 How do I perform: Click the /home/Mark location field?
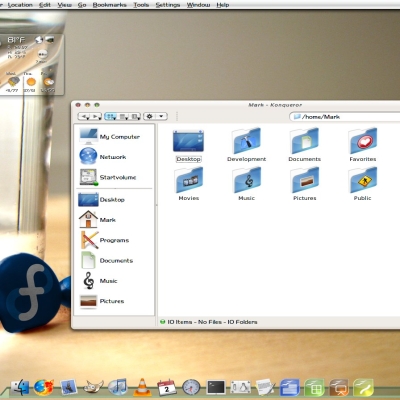click(x=345, y=117)
